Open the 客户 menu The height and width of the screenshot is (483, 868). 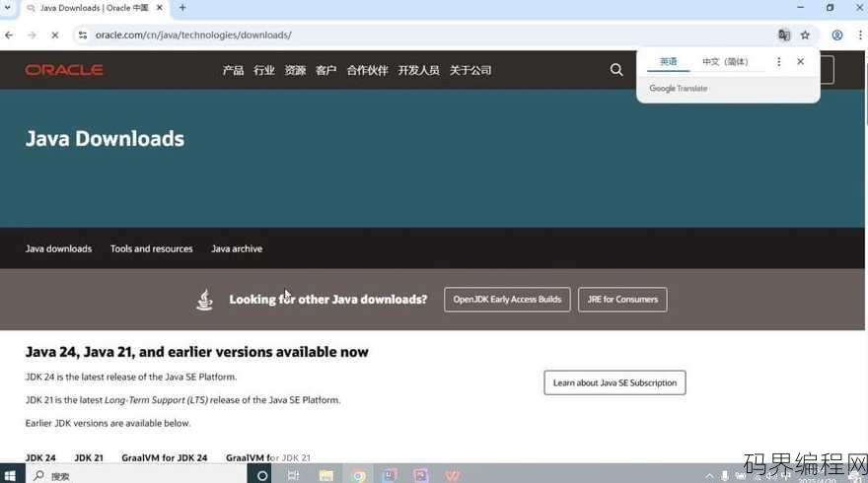point(326,70)
